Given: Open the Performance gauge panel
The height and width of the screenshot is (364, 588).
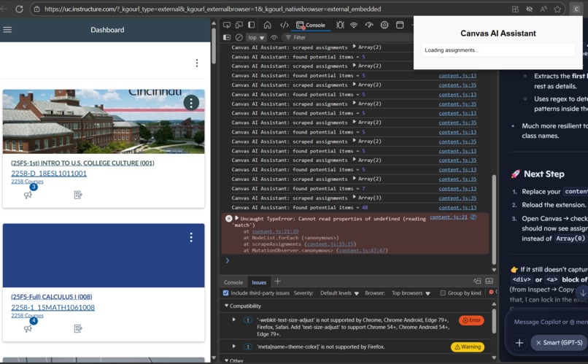Looking at the screenshot, I should (369, 25).
